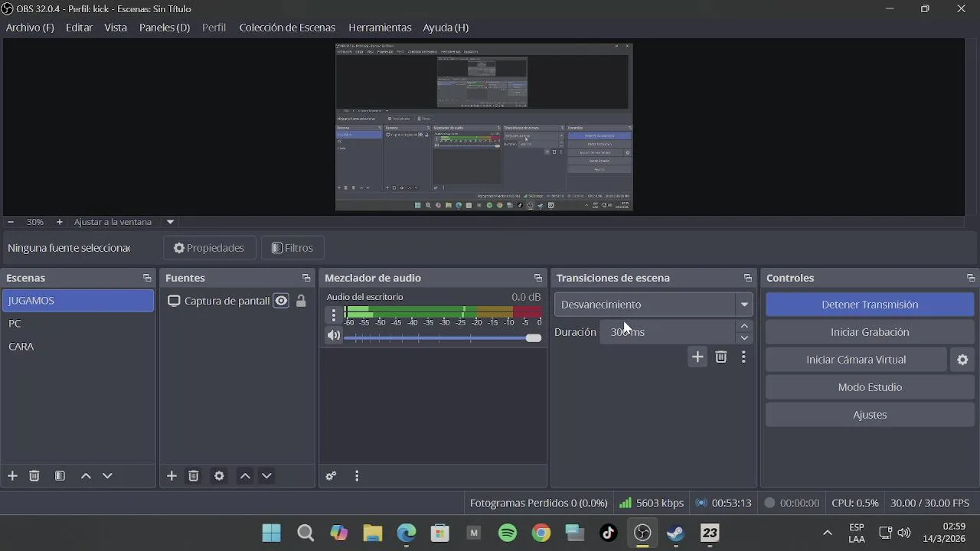Image resolution: width=980 pixels, height=551 pixels.
Task: Open Spotify from the taskbar
Action: click(x=508, y=533)
